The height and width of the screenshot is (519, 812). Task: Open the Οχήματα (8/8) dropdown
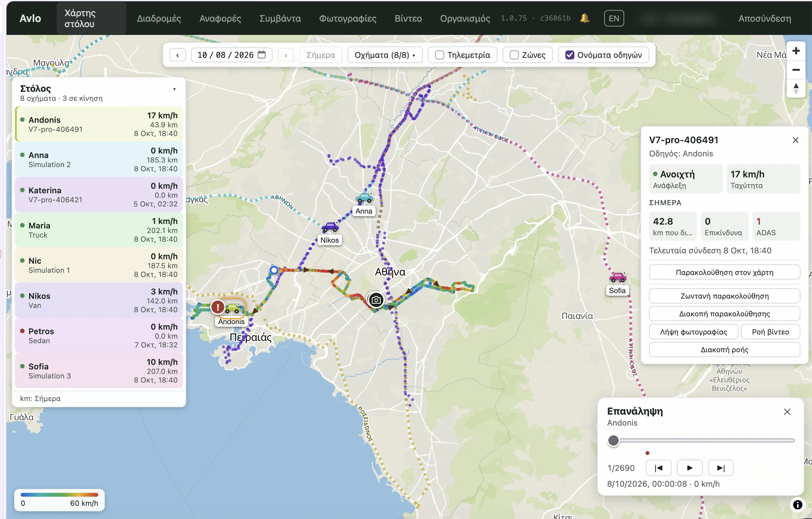click(385, 55)
